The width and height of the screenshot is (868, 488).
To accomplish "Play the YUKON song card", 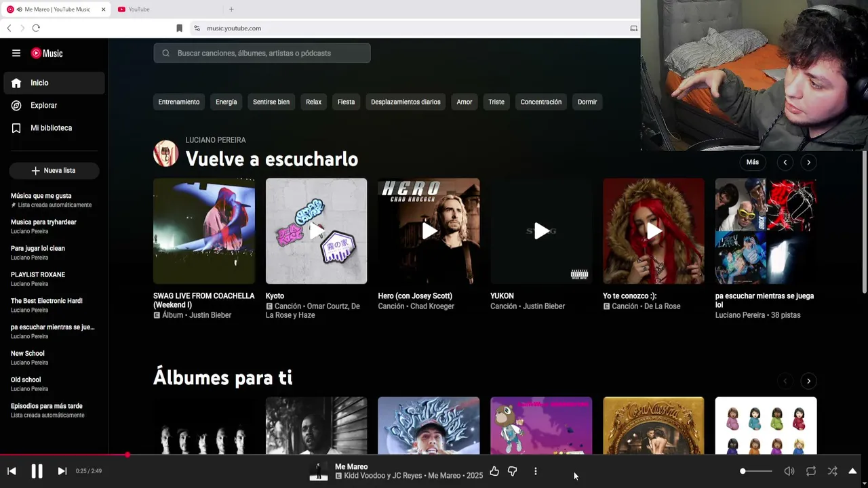I will (541, 231).
